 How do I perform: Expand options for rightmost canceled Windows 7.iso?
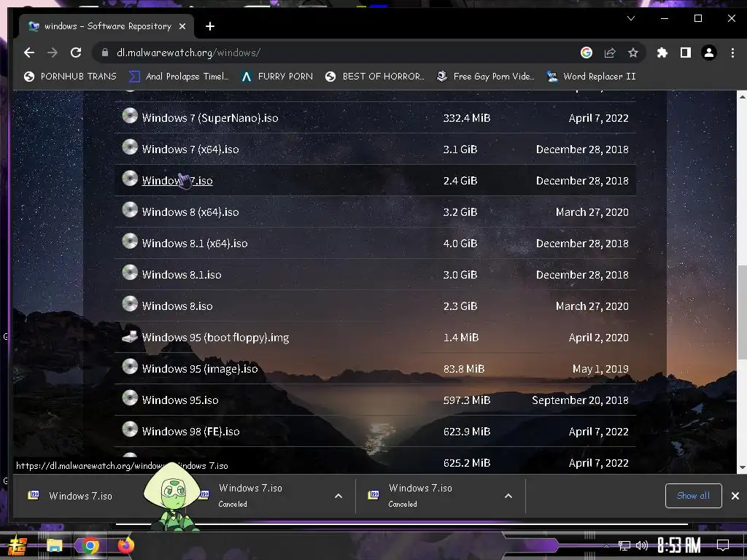click(x=508, y=496)
